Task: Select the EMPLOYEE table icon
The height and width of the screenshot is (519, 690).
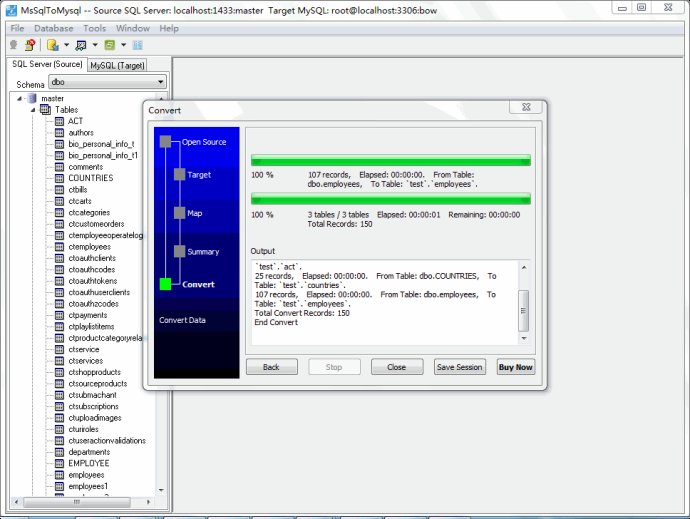Action: pos(59,464)
